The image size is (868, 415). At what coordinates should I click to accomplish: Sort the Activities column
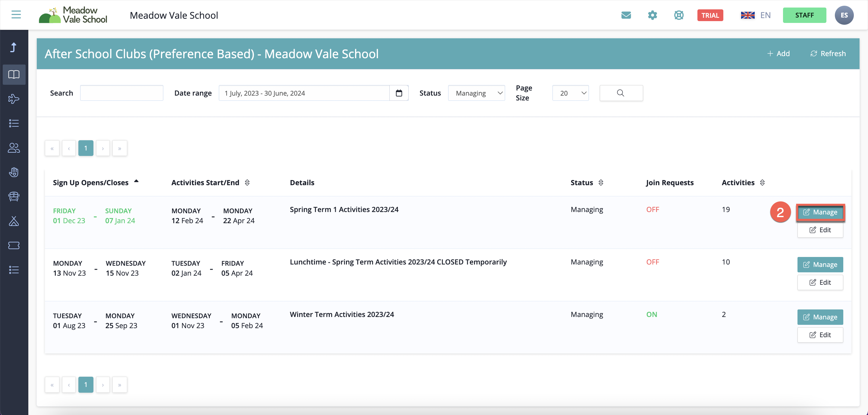coord(763,182)
